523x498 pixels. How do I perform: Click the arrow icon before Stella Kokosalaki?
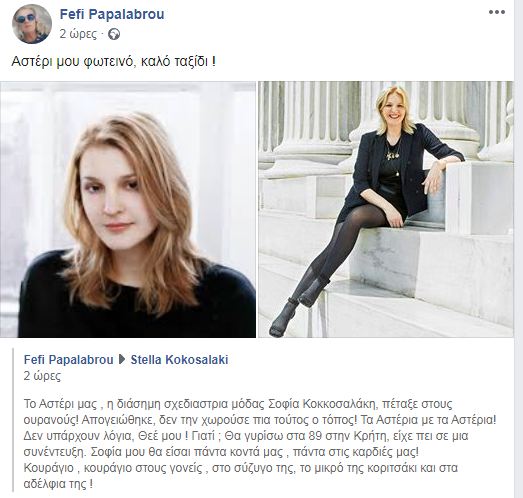[122, 360]
